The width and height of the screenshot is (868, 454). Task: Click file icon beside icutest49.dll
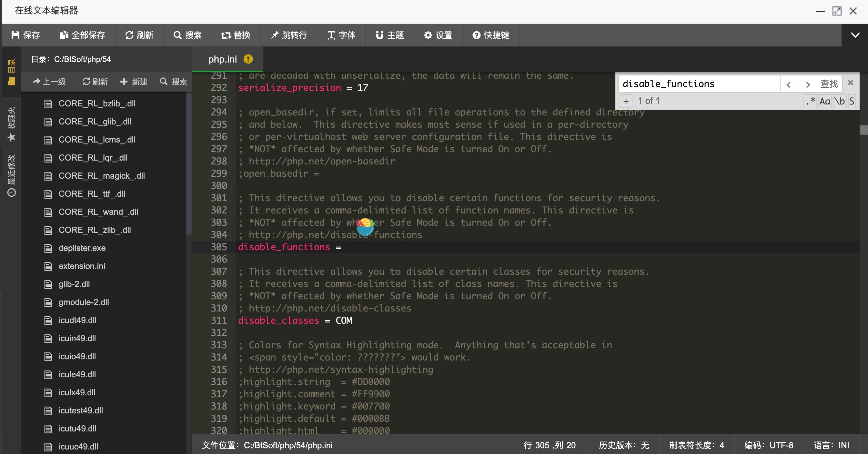48,410
